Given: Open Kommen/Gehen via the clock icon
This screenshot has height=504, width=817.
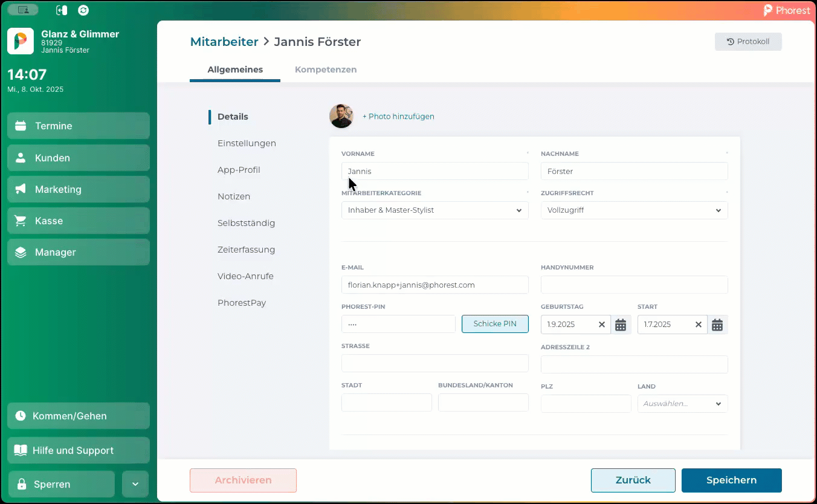Looking at the screenshot, I should tap(21, 416).
